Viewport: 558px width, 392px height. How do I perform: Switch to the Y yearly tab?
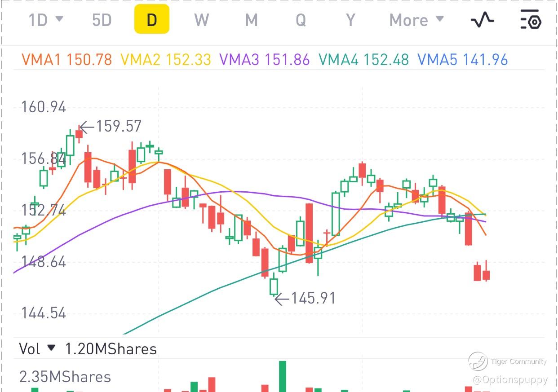350,20
